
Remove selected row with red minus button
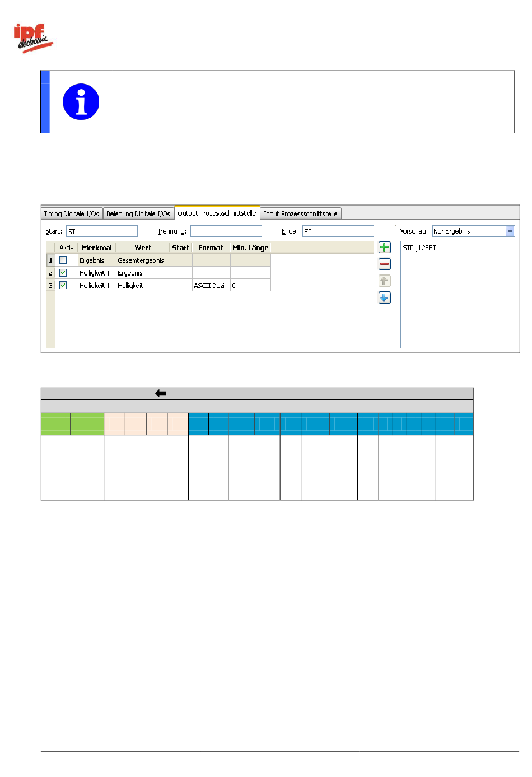[385, 264]
